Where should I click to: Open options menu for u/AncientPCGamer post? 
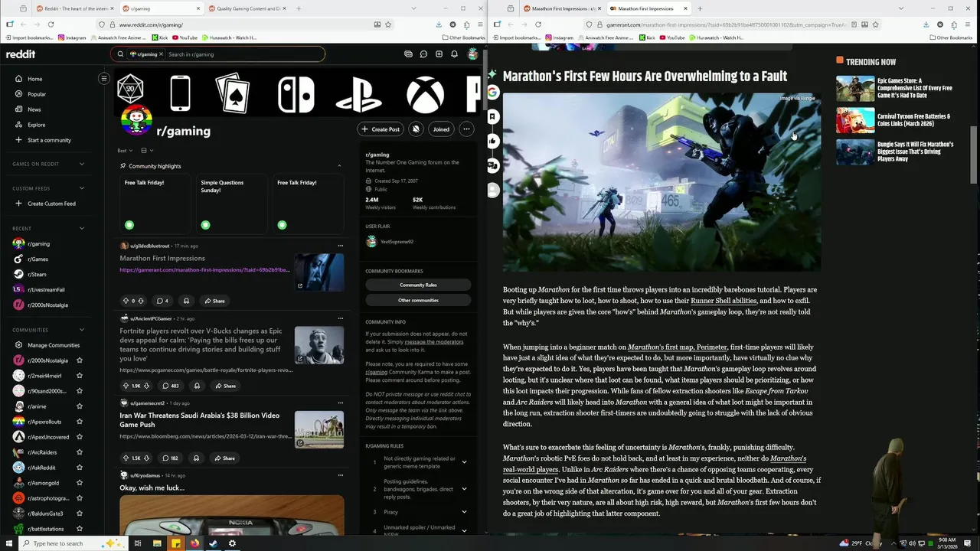[x=341, y=318]
